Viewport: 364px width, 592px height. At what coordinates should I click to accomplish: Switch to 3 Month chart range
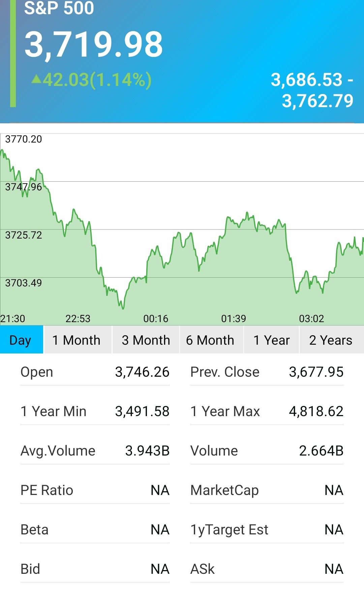point(146,340)
